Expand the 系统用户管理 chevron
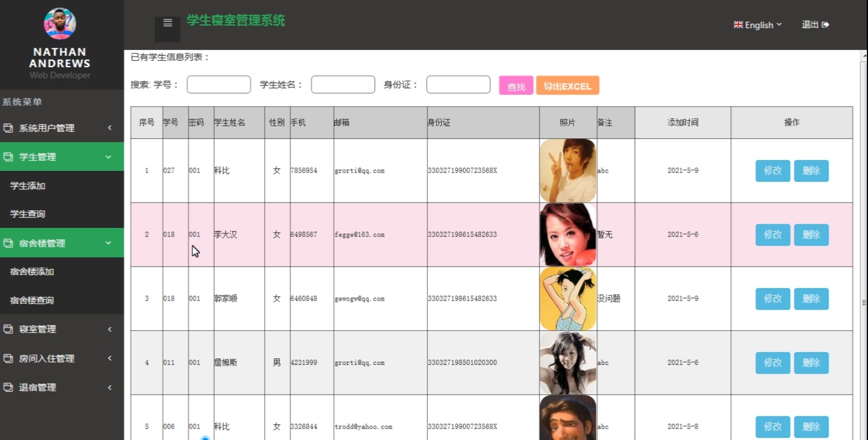 tap(110, 128)
